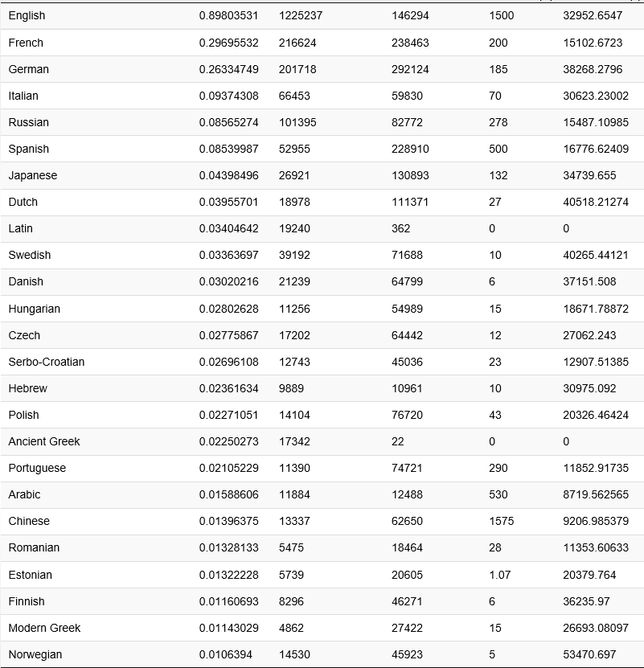Click the Latin row label
Image resolution: width=644 pixels, height=668 pixels.
20,228
